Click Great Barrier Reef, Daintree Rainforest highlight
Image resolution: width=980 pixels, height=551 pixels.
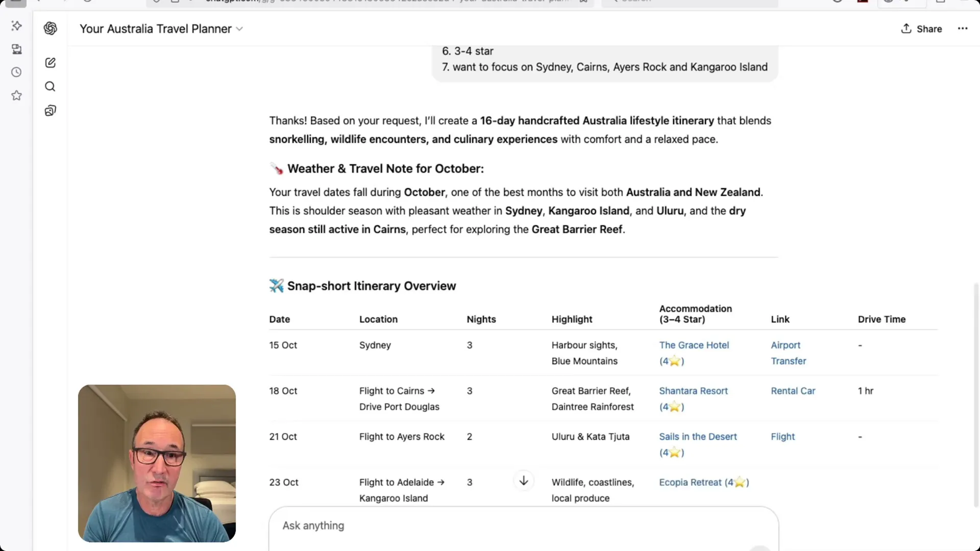click(593, 399)
